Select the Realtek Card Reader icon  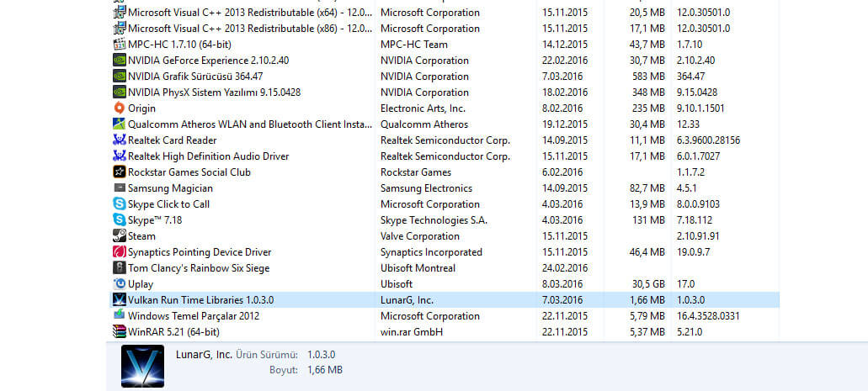pyautogui.click(x=119, y=140)
